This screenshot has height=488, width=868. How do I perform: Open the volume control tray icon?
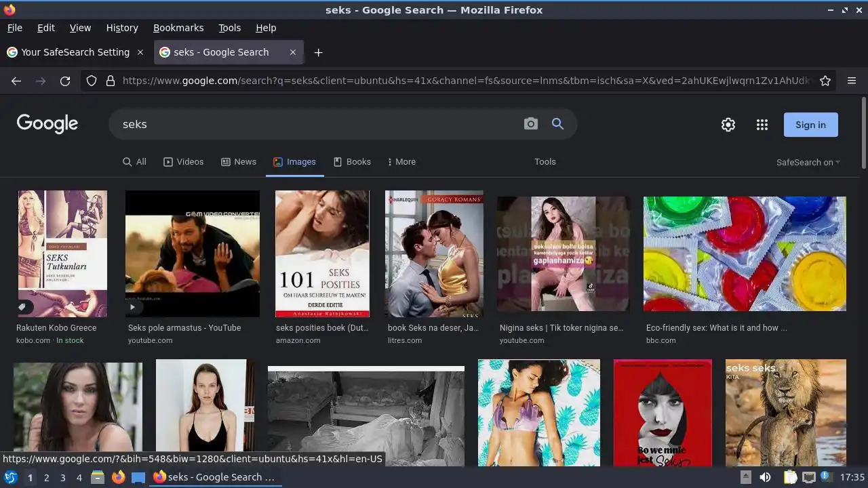pyautogui.click(x=765, y=477)
